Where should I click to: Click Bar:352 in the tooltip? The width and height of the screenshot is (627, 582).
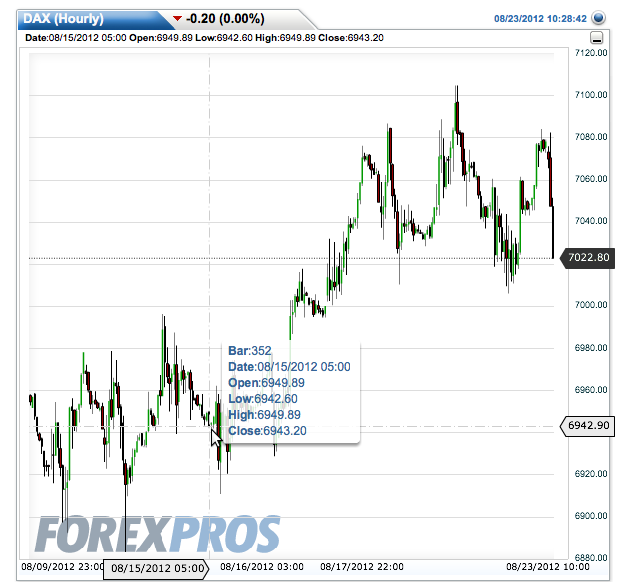(250, 351)
